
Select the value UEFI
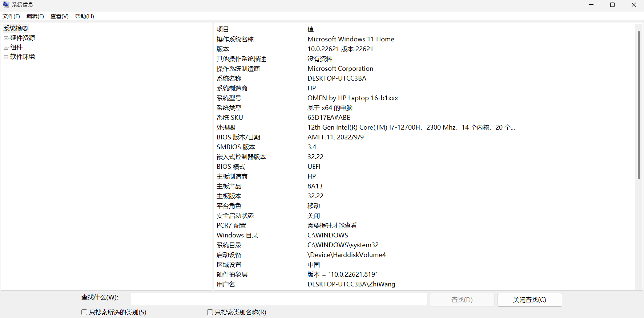point(314,167)
